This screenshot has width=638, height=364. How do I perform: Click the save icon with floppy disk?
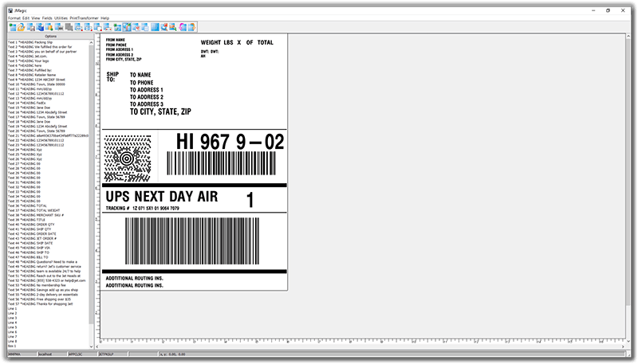tap(31, 27)
